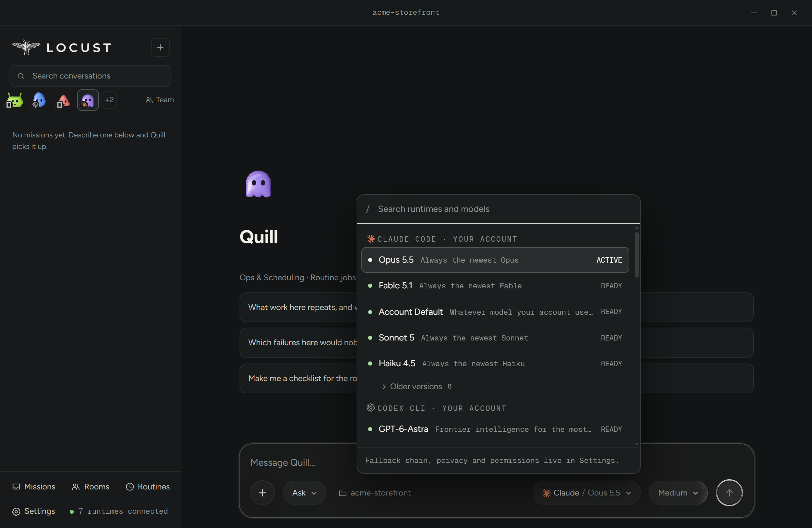Pick the 'What work here repeats' suggestion
The image size is (812, 528).
point(496,307)
